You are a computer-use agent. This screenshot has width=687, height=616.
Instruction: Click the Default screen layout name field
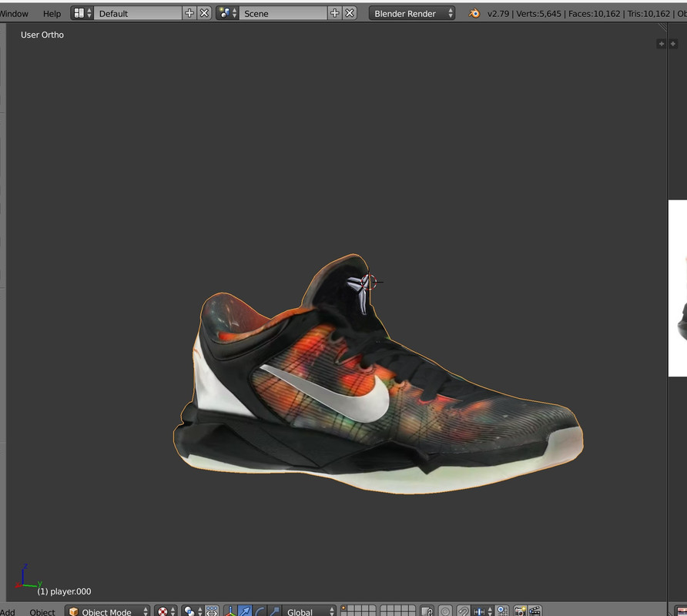coord(138,13)
